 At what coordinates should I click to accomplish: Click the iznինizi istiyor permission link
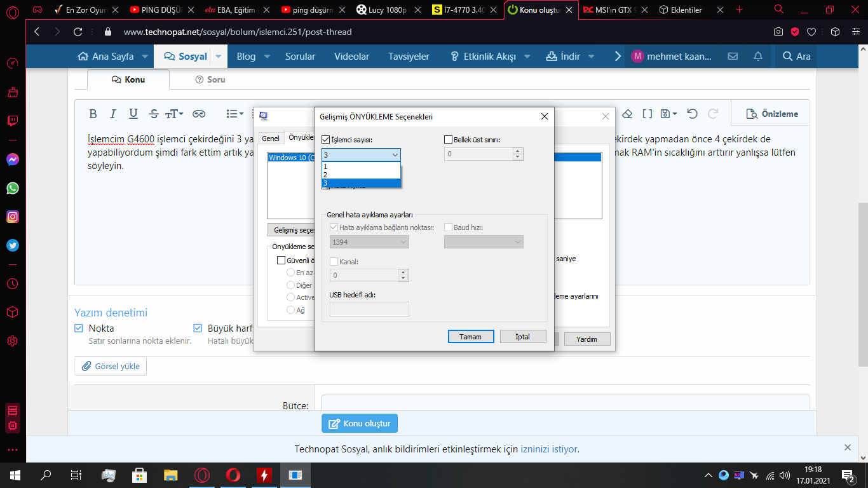coord(550,449)
